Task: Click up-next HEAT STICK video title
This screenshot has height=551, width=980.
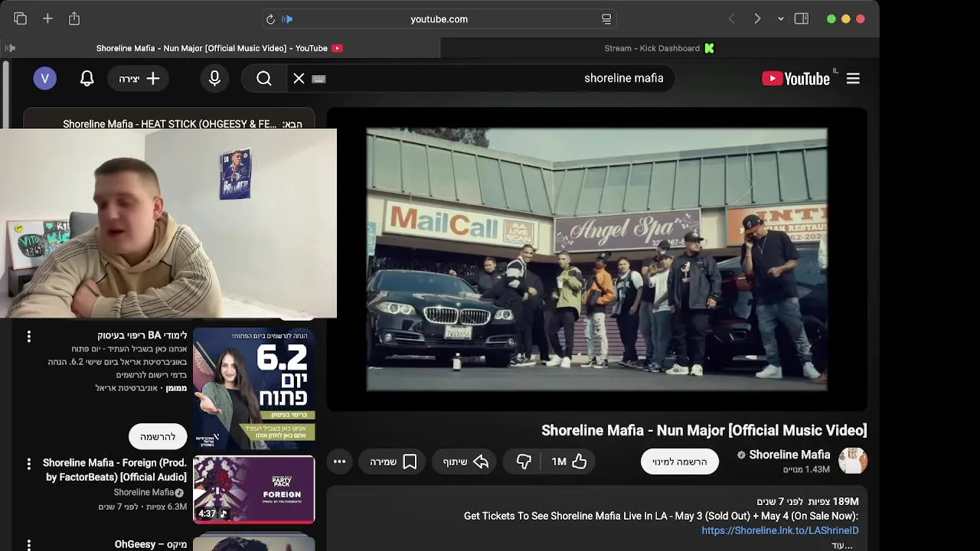Action: [x=182, y=124]
